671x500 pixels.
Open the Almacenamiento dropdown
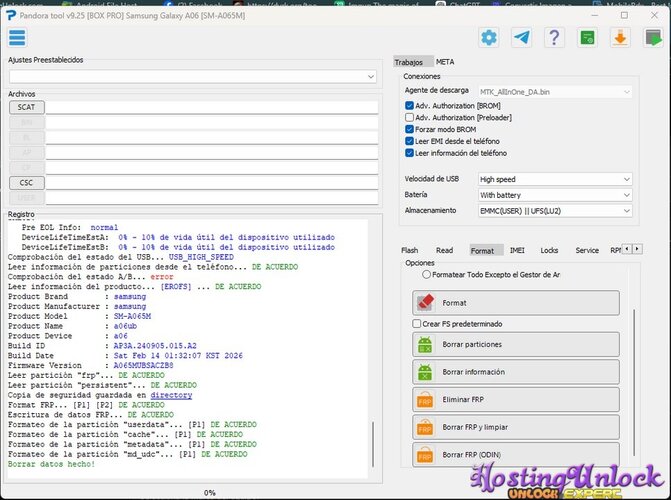click(555, 211)
